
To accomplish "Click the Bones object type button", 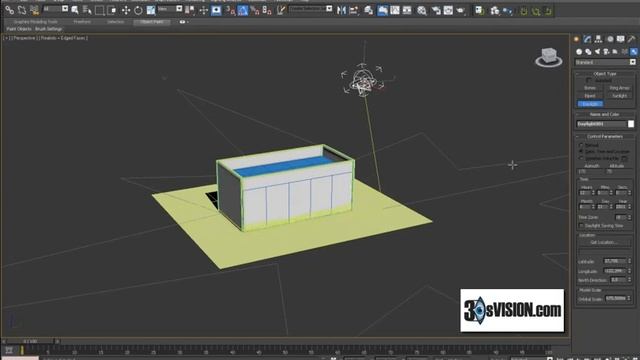I will (x=590, y=88).
